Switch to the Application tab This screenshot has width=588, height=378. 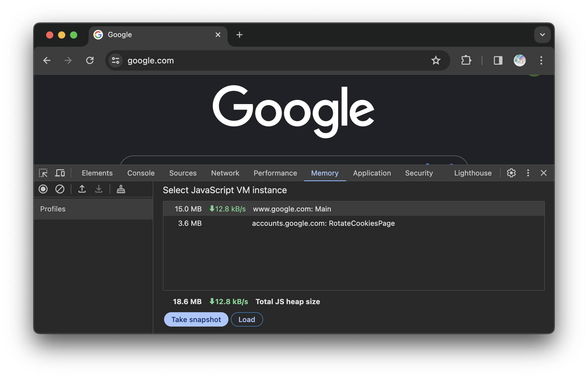coord(372,173)
